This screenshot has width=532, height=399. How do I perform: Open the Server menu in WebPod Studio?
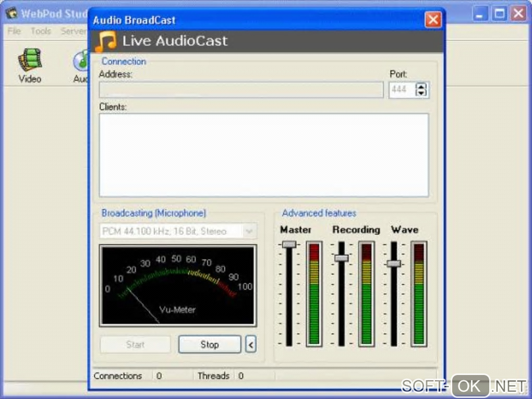(74, 31)
